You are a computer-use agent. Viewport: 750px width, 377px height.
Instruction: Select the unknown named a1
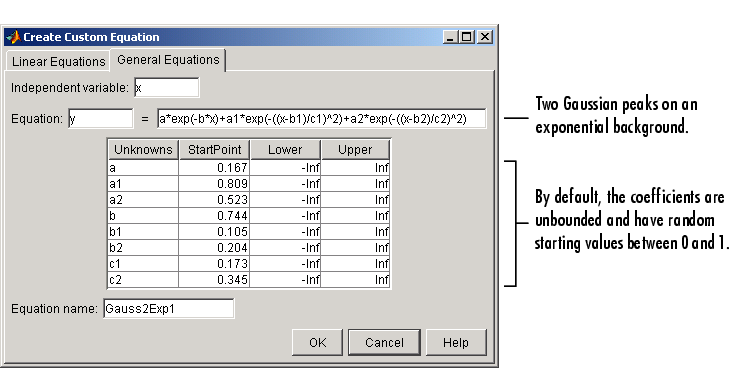[x=143, y=184]
